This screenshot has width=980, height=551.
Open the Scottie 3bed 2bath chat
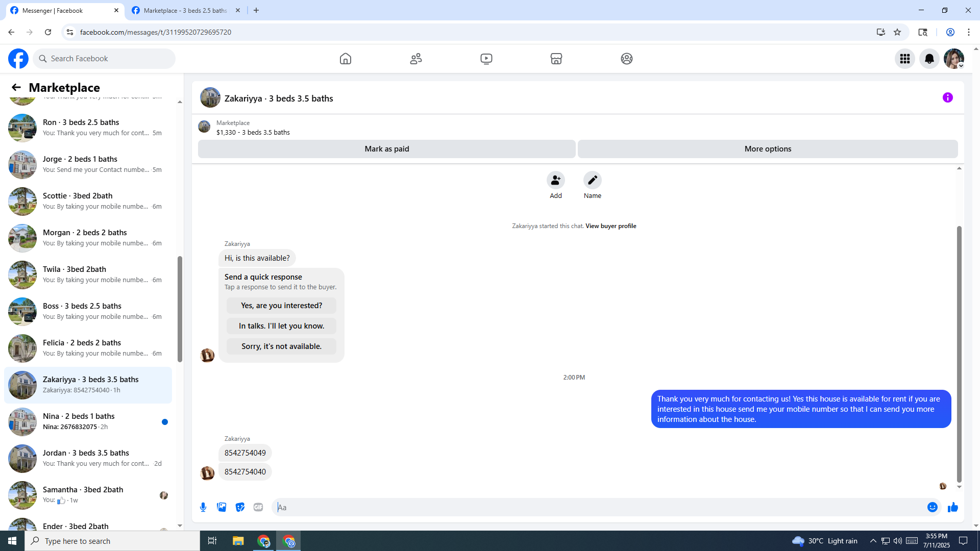click(88, 201)
